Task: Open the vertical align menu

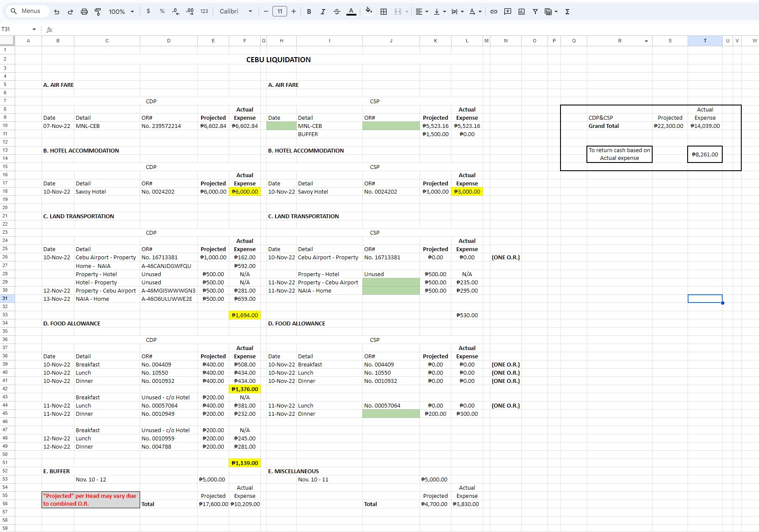Action: (x=440, y=12)
